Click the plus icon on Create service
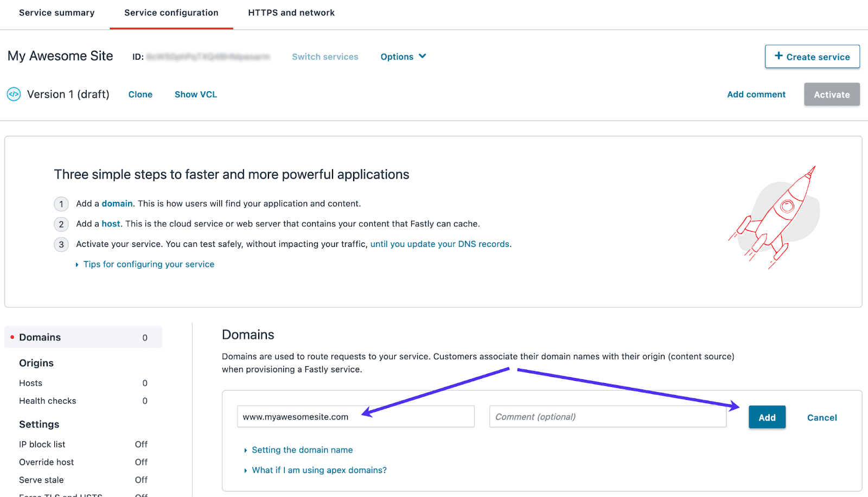The height and width of the screenshot is (497, 868). [778, 56]
